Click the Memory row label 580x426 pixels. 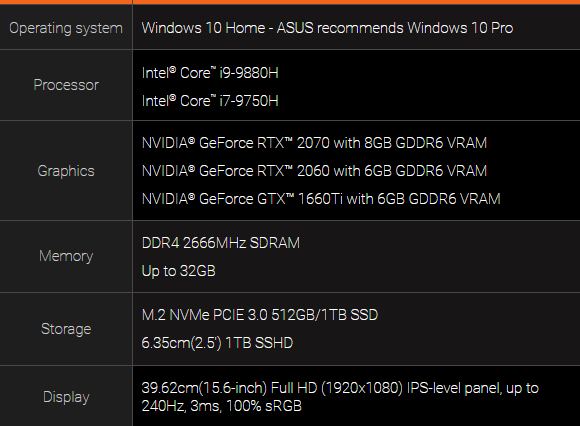(66, 256)
